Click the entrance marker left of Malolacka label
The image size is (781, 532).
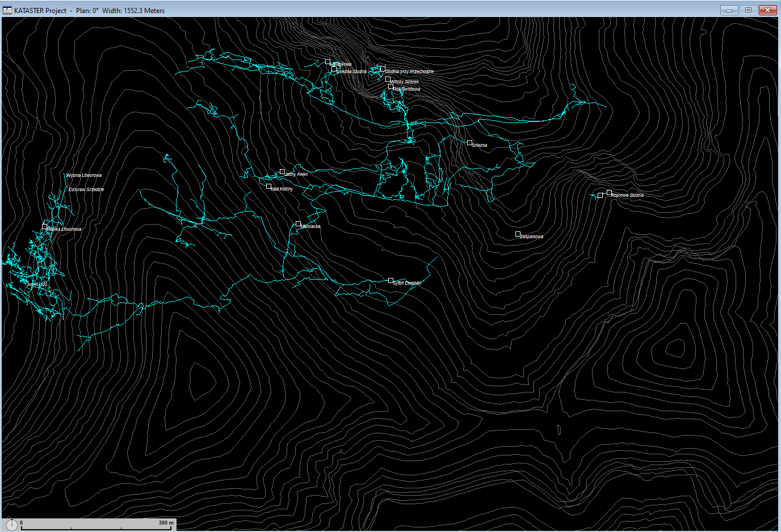coord(298,224)
